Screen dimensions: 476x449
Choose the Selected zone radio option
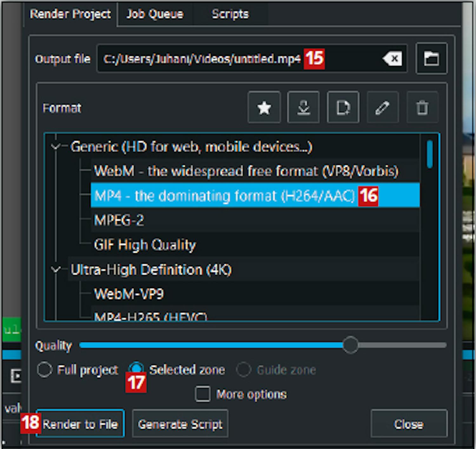tap(136, 368)
